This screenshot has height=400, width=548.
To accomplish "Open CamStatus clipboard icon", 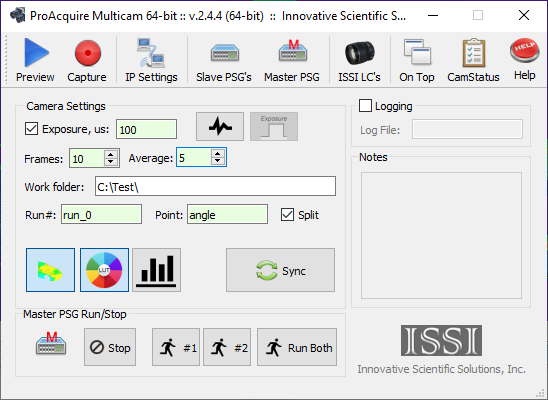I will click(474, 60).
